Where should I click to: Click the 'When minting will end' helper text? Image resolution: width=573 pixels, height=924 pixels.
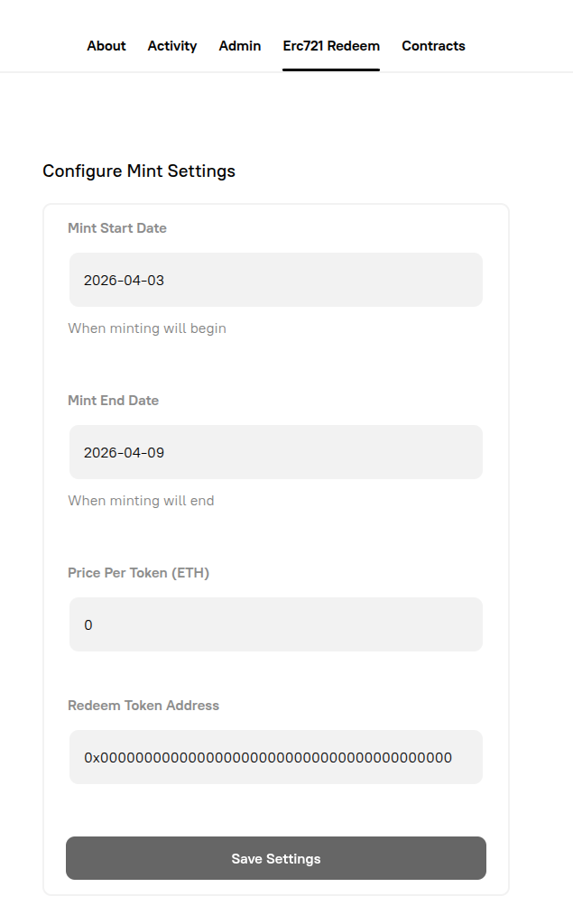point(141,501)
